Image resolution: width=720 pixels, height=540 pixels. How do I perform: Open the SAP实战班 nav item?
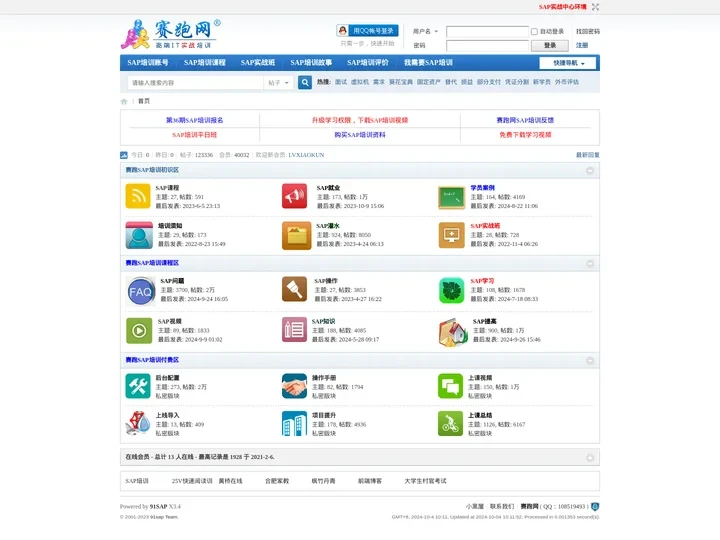(258, 62)
